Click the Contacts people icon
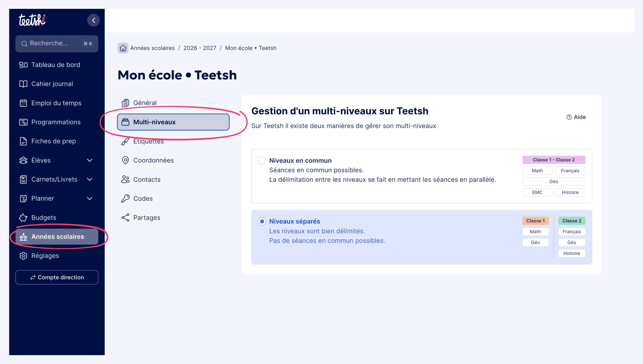Viewport: 643px width, 364px height. 125,179
